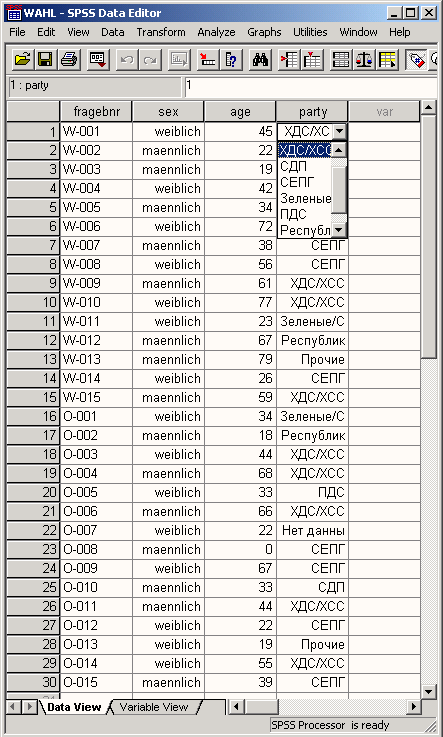Screen dimensions: 443x737
Task: Choose СДП from the party dropdown list
Action: [294, 166]
